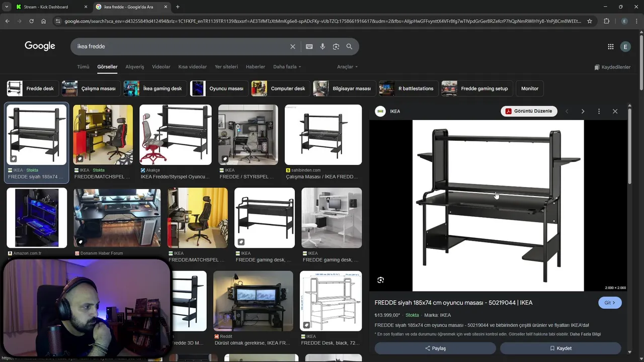This screenshot has width=644, height=362.
Task: Open the tab search dropdown
Action: point(7,7)
